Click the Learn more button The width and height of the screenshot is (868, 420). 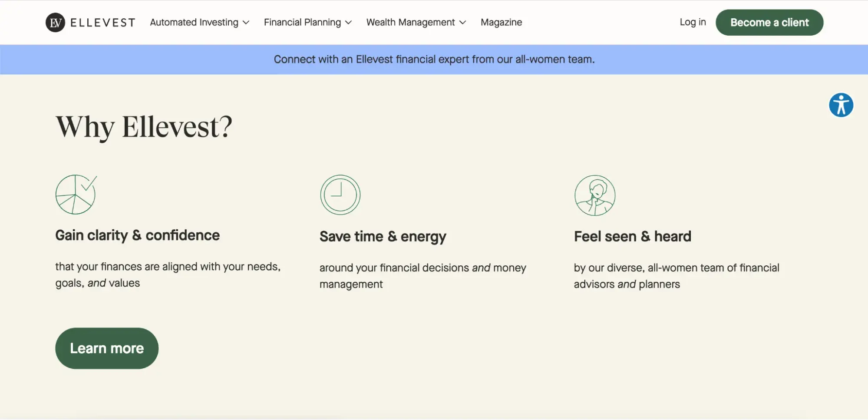(x=107, y=348)
